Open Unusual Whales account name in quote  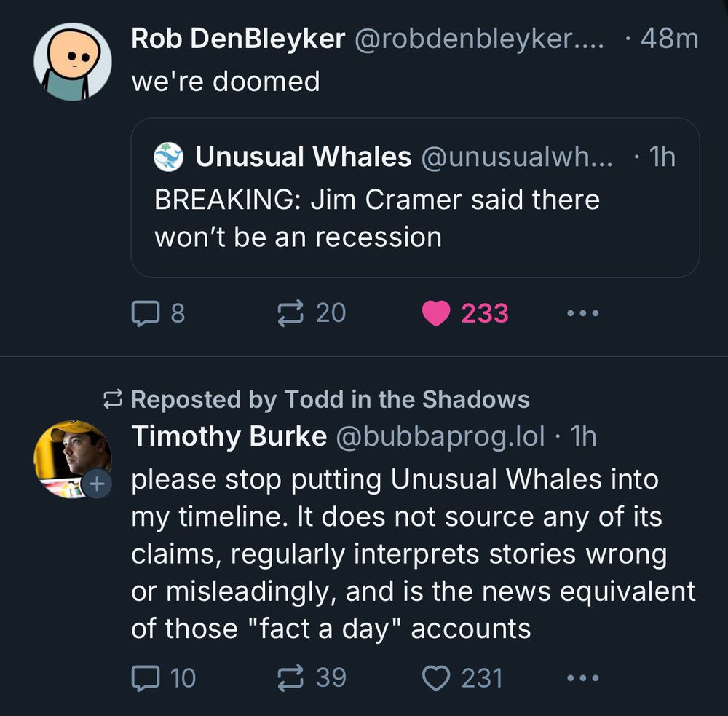click(303, 157)
